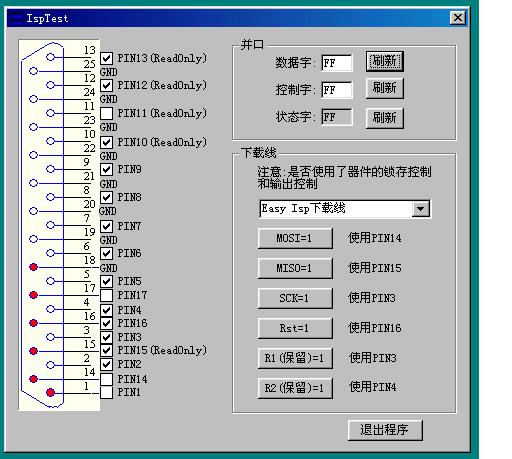Enable the PIN17 checkbox
512x459 pixels.
106,295
